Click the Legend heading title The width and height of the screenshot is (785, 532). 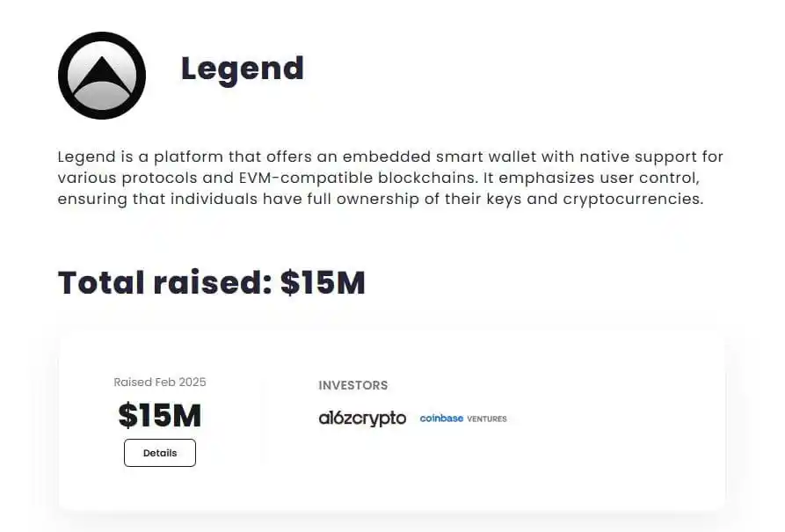[x=243, y=69]
